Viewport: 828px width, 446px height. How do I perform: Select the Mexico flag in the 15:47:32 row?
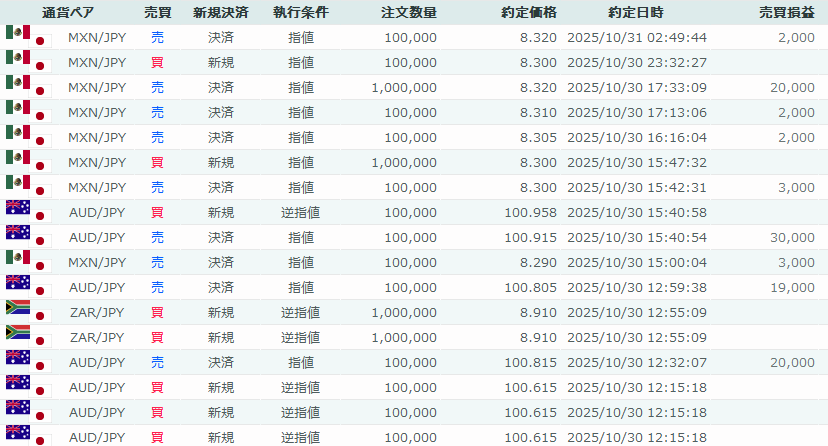click(17, 158)
